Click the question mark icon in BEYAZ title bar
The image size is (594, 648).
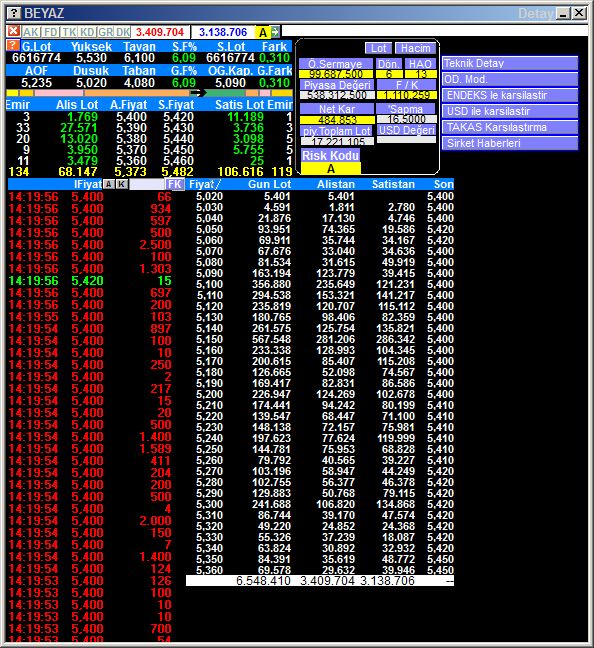pos(14,13)
